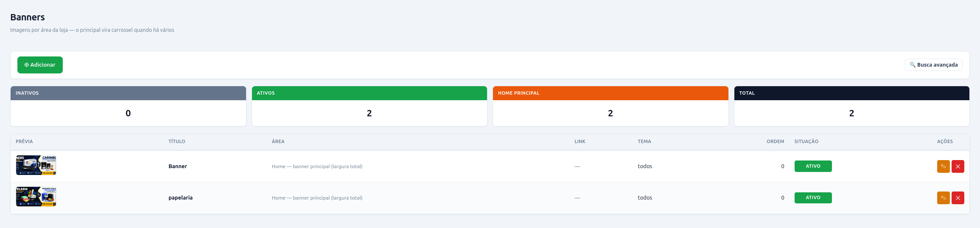Screen dimensions: 980x228
Task: Open the Banner preview thumbnail
Action: tap(36, 165)
